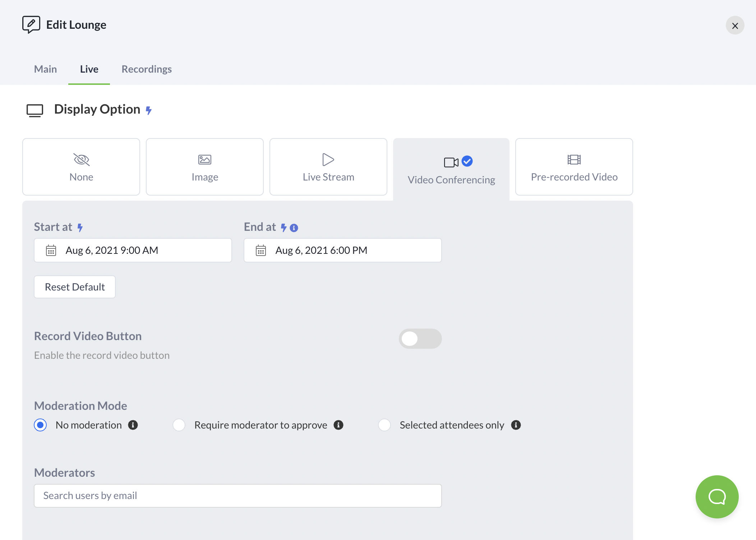Screen dimensions: 756x540
Task: Open the green chat support bubble
Action: pos(717,496)
